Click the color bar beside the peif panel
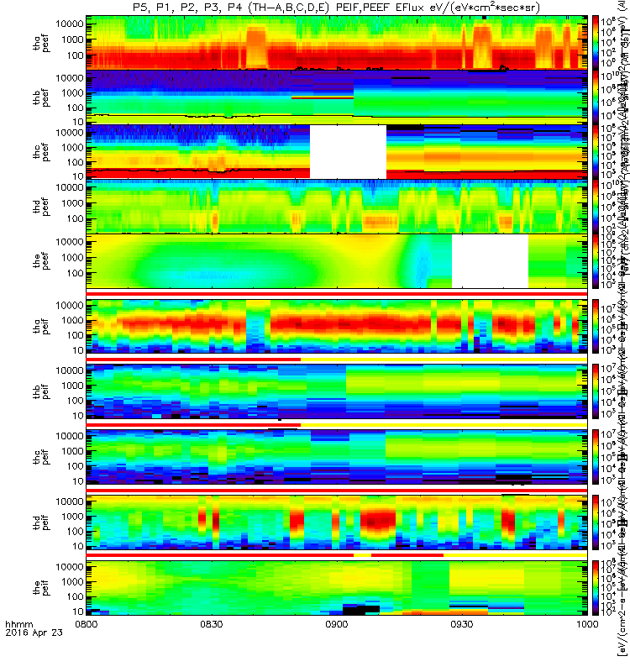The height and width of the screenshot is (672, 630). [596, 587]
